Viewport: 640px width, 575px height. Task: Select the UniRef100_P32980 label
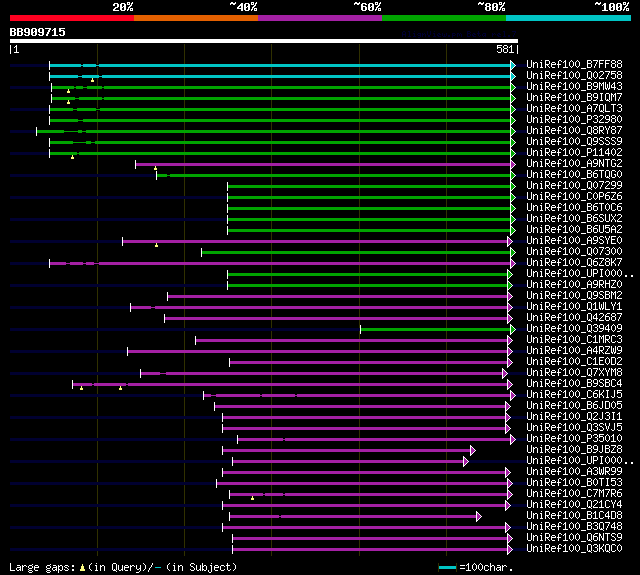(574, 120)
